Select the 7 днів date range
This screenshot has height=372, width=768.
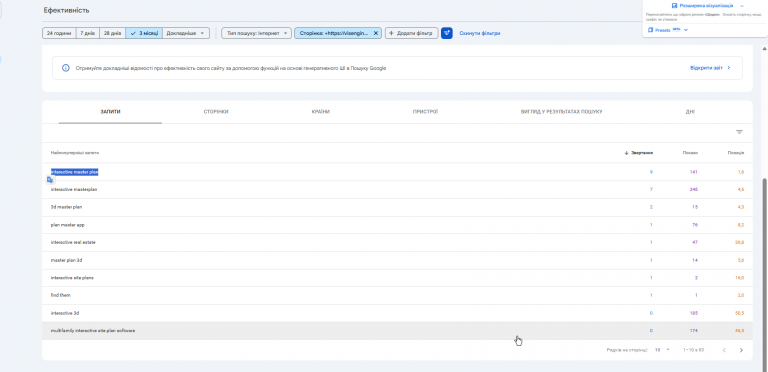tap(88, 33)
